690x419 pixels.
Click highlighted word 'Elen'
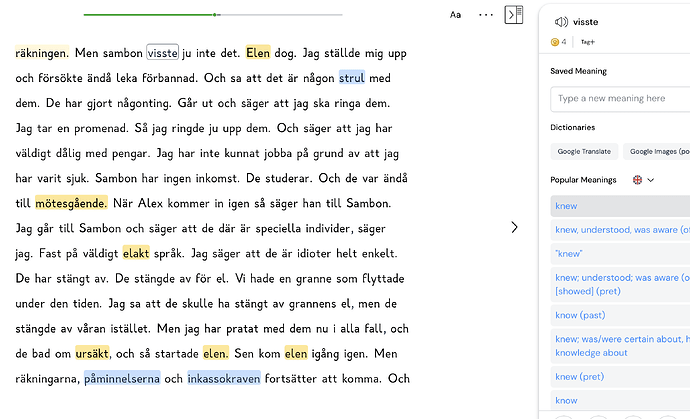pos(258,53)
